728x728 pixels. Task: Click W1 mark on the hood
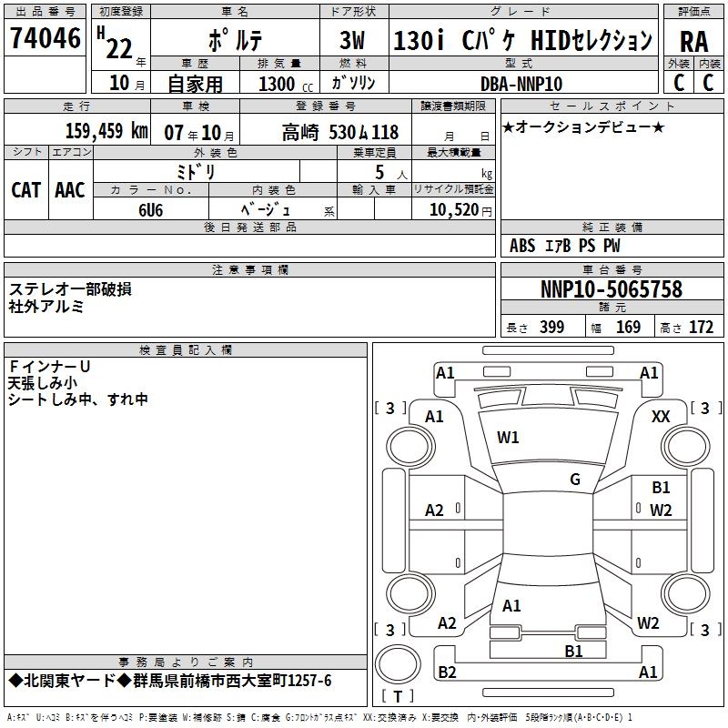508,438
